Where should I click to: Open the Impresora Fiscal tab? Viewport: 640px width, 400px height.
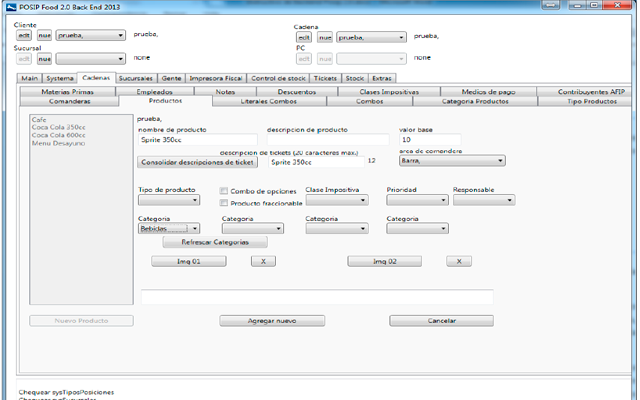coord(215,78)
